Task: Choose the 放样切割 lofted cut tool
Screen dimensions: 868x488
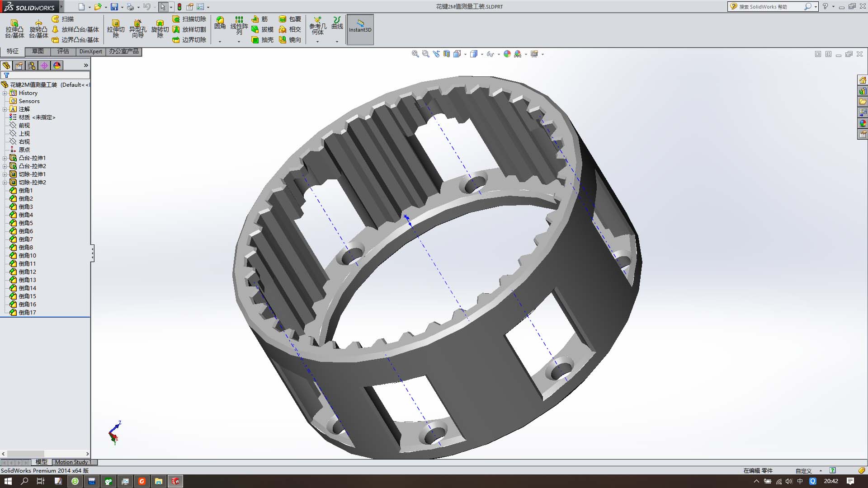Action: tap(189, 29)
